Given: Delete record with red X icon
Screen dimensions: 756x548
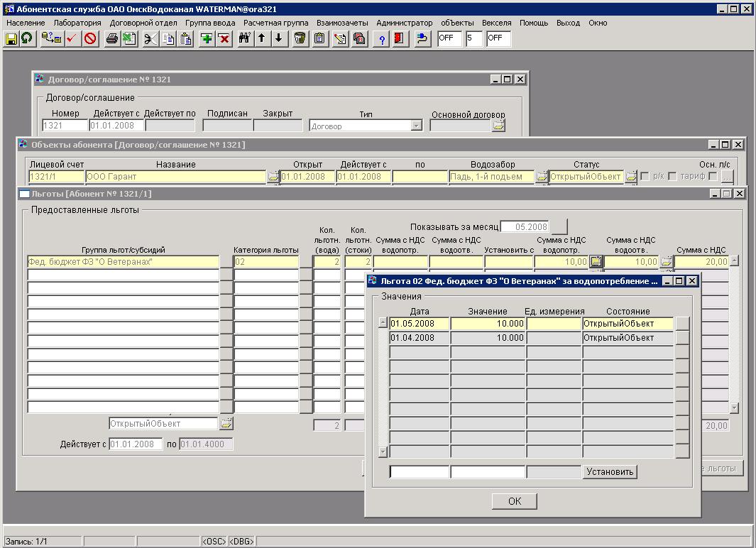Looking at the screenshot, I should coord(224,39).
